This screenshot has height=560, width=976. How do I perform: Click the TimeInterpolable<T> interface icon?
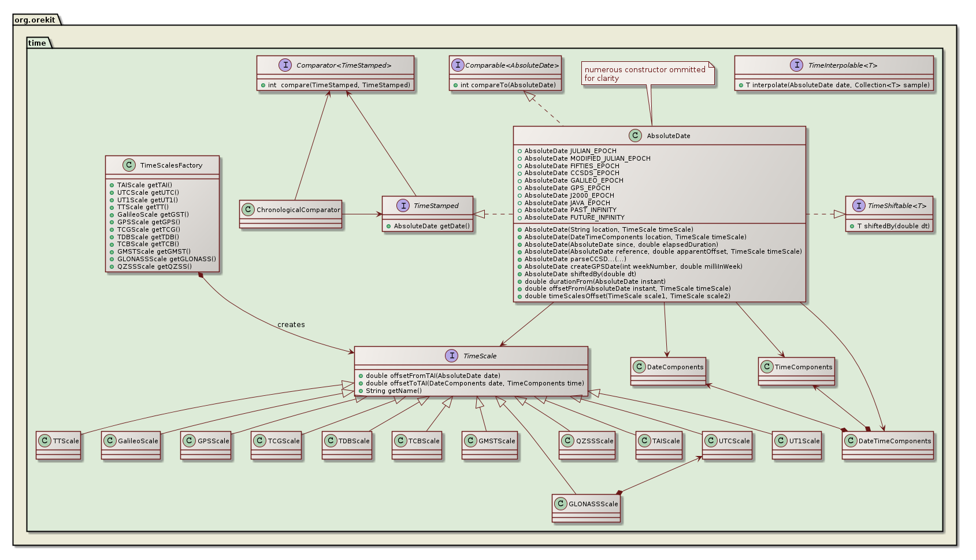797,65
